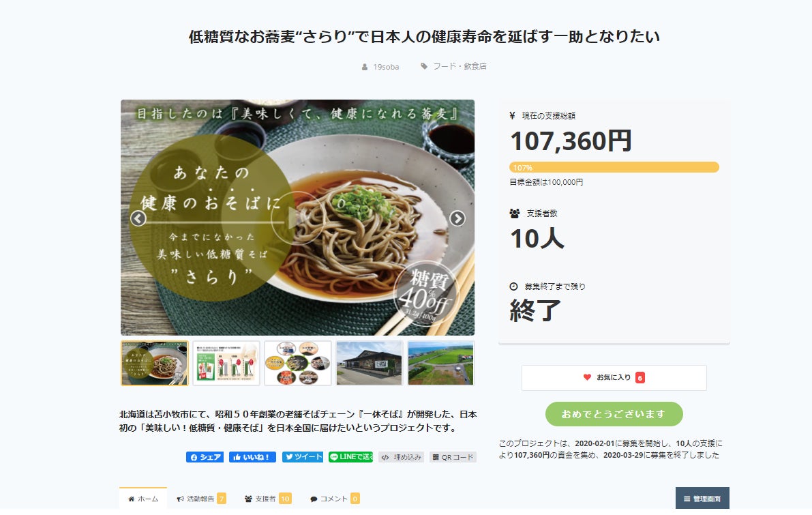812x515 pixels.
Task: Click the 107% funding progress bar
Action: tap(614, 167)
